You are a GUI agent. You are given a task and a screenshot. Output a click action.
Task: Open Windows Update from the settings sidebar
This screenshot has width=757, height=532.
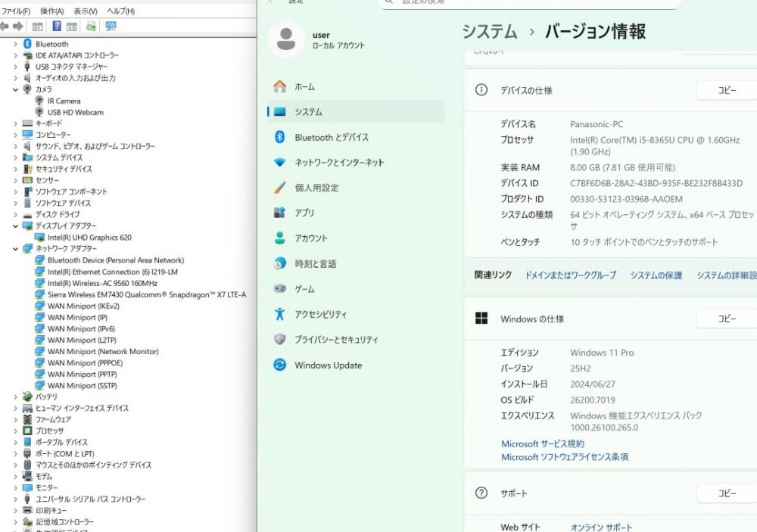[328, 366]
